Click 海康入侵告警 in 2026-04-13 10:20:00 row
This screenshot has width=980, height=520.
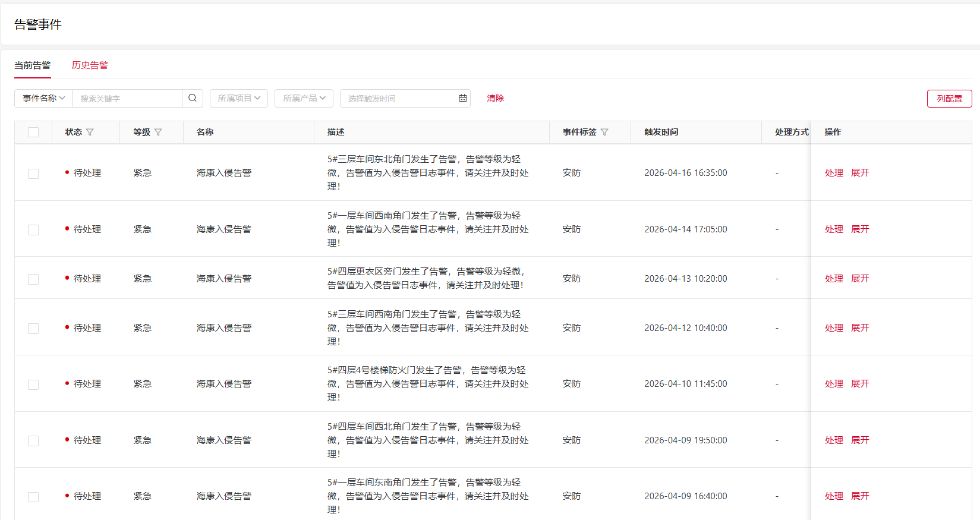point(224,279)
